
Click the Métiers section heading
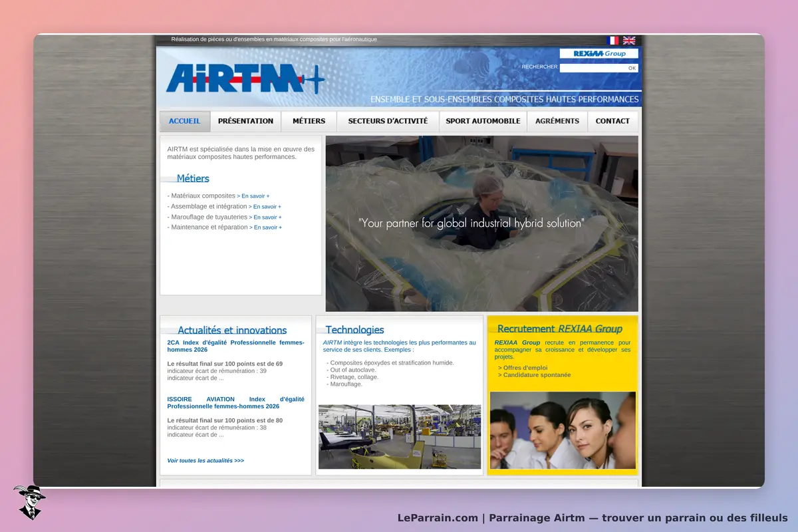(193, 178)
